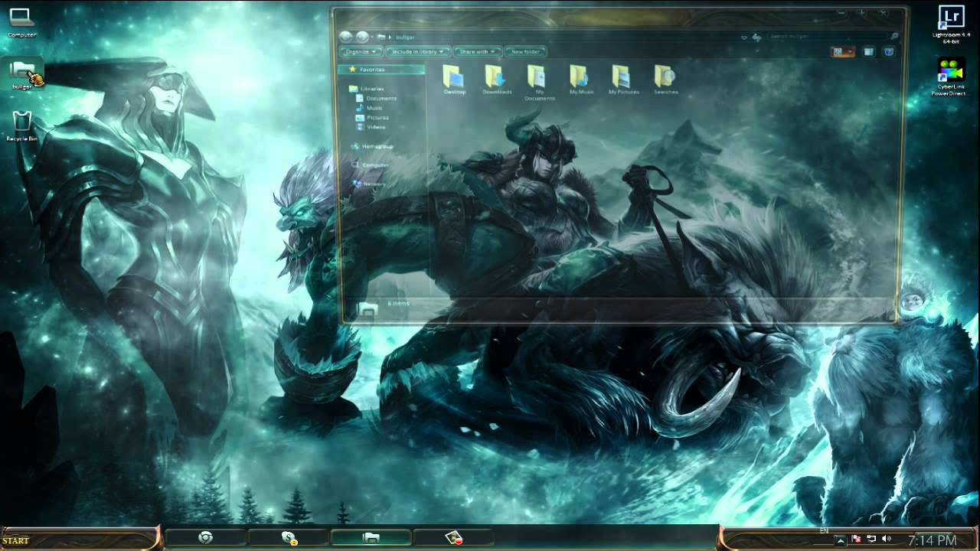Open the volume speaker tray icon
The image size is (980, 551).
click(887, 540)
